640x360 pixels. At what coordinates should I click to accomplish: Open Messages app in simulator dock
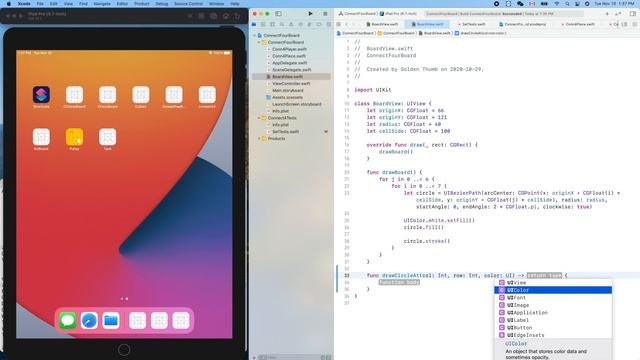(x=67, y=320)
